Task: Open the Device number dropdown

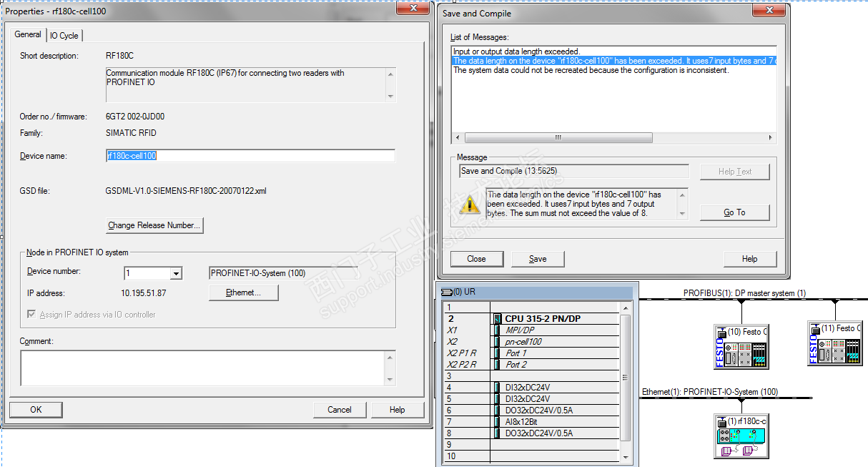Action: [176, 273]
